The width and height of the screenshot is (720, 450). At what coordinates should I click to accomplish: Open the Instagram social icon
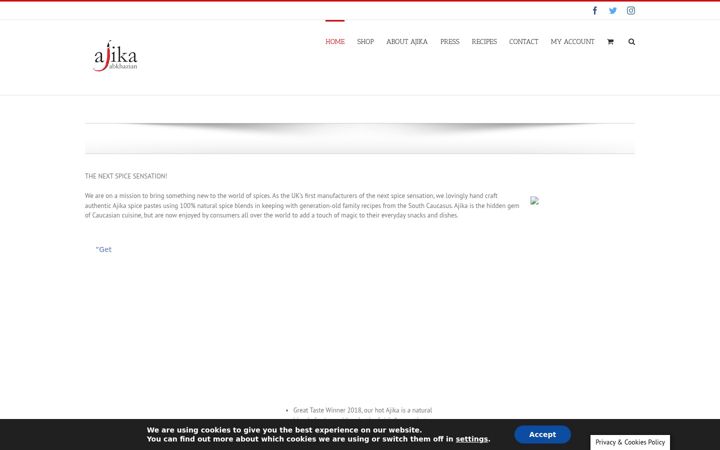(631, 11)
